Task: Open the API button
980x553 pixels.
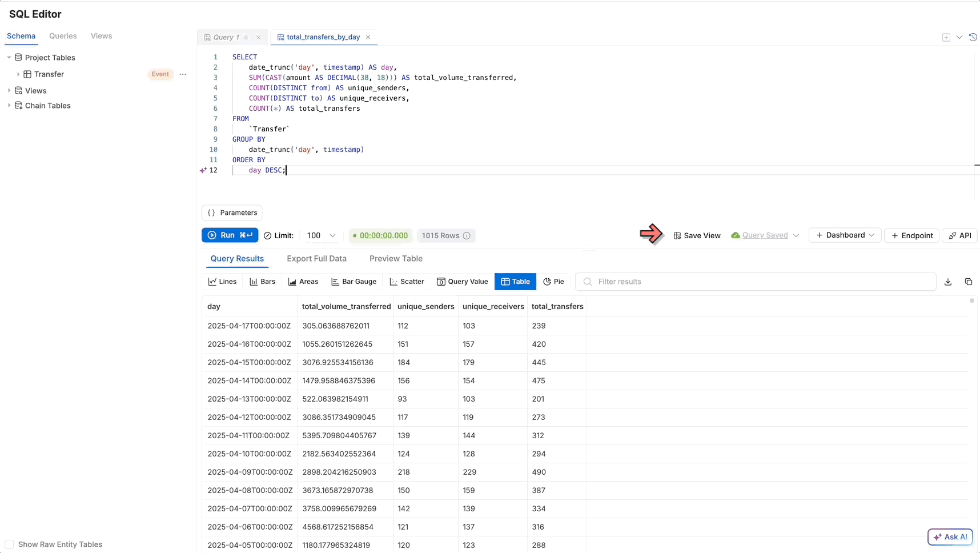Action: [959, 235]
